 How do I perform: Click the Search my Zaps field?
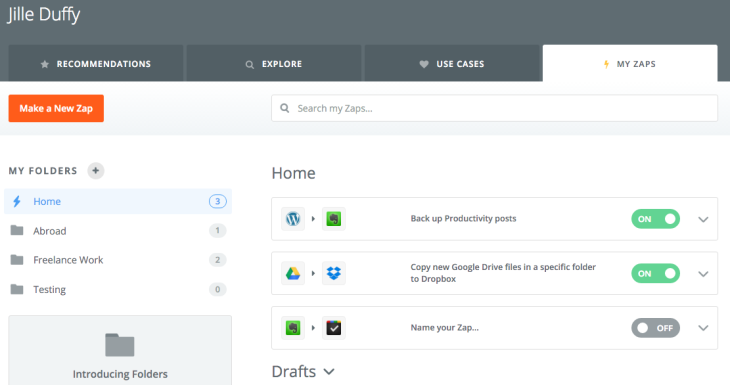point(494,108)
